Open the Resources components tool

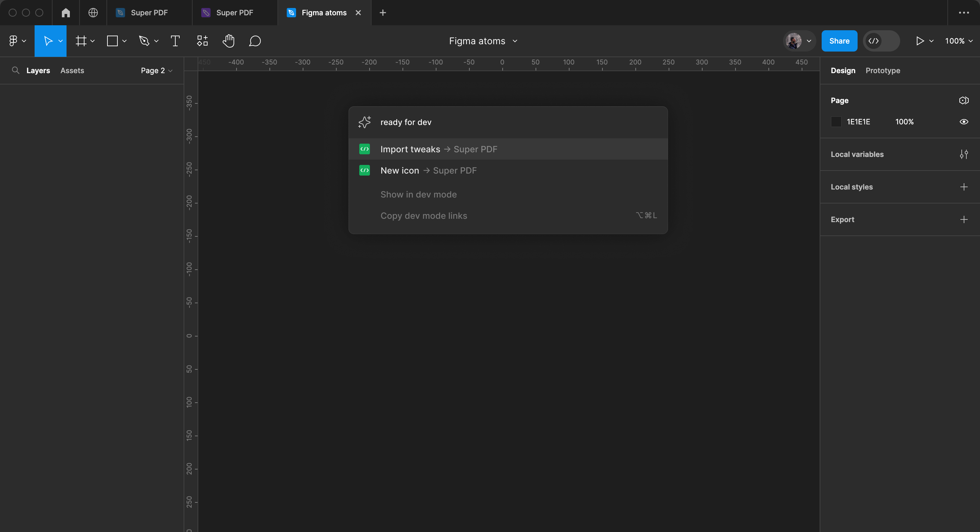tap(202, 41)
